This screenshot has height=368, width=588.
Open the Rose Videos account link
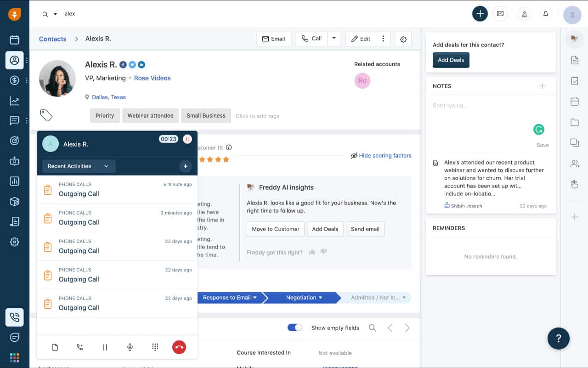[153, 78]
